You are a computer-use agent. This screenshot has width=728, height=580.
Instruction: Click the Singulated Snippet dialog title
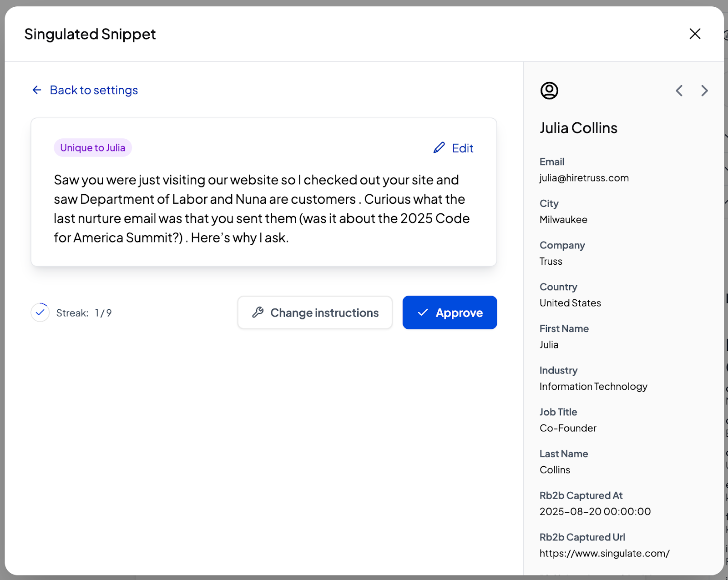(90, 34)
